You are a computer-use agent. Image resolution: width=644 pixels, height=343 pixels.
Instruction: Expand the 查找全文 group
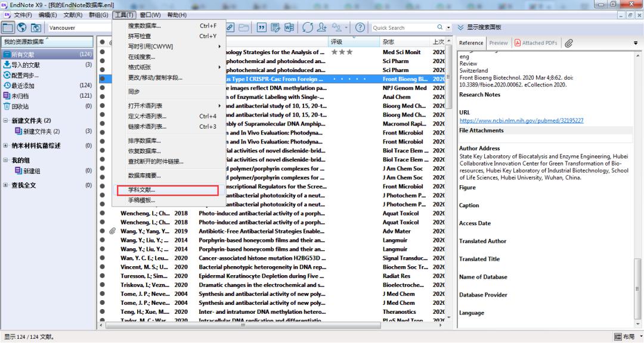pyautogui.click(x=5, y=185)
